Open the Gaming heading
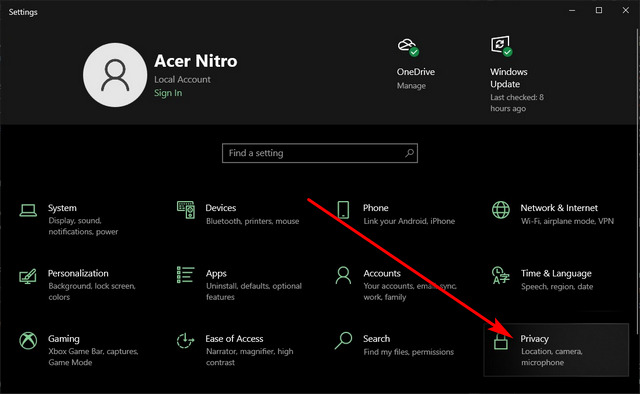This screenshot has width=640, height=394. point(64,339)
